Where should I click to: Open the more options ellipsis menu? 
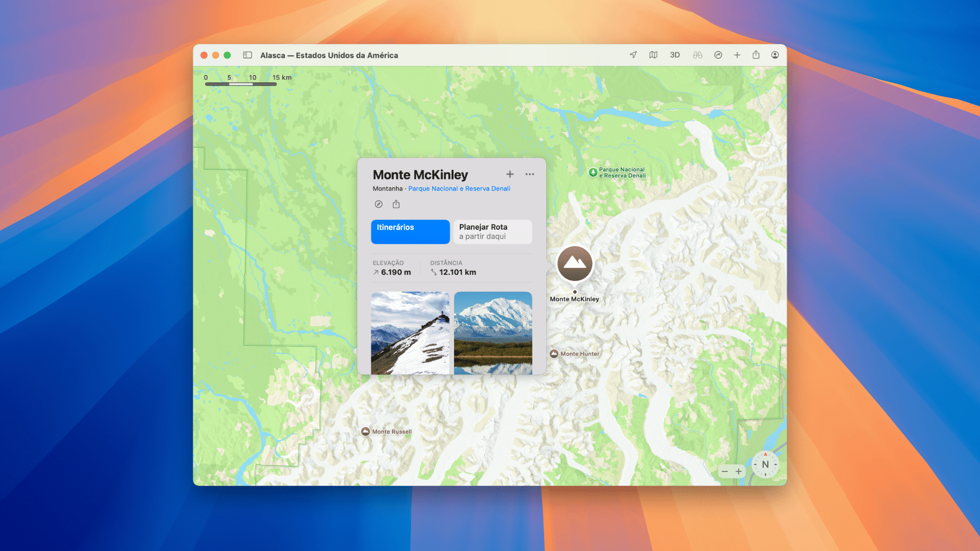(x=530, y=174)
